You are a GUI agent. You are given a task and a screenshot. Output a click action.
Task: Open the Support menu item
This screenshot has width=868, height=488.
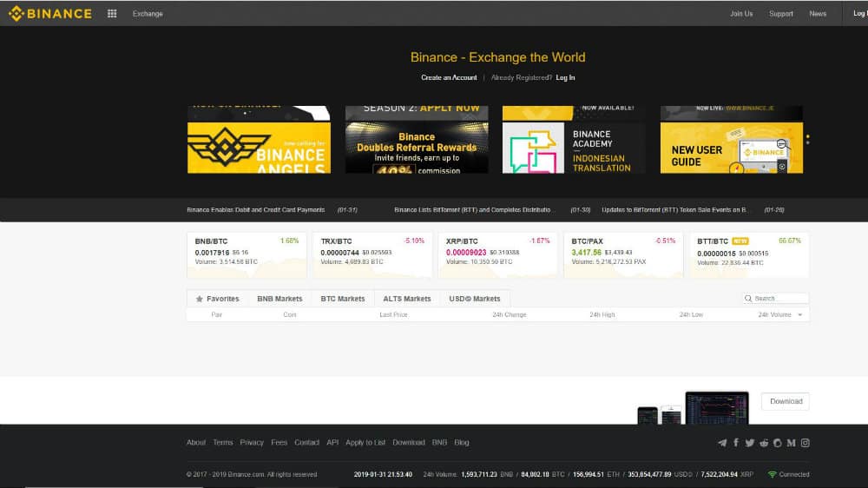(781, 13)
